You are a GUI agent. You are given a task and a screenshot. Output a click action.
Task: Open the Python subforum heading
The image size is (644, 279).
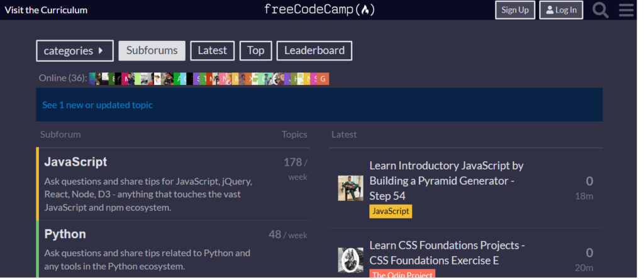coord(65,234)
